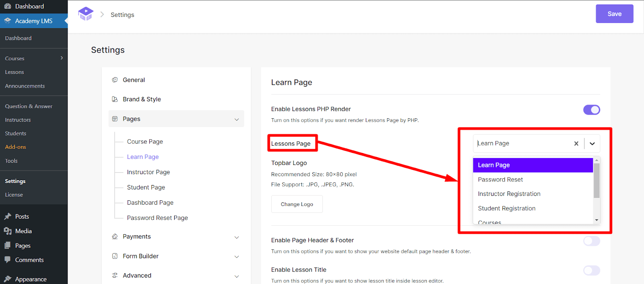Click the WordPress Pages document icon
Image resolution: width=644 pixels, height=284 pixels.
(x=8, y=245)
